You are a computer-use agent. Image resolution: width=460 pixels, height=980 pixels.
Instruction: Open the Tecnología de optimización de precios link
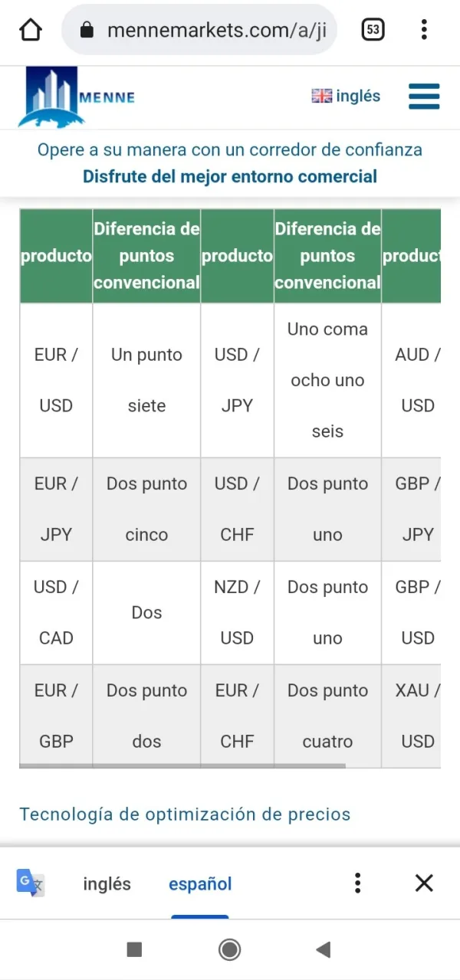pyautogui.click(x=184, y=814)
